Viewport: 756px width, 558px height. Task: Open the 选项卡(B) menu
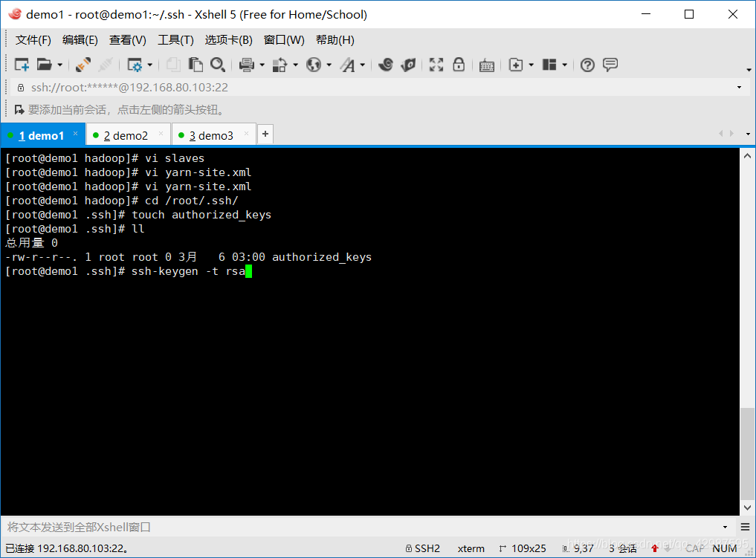coord(228,40)
